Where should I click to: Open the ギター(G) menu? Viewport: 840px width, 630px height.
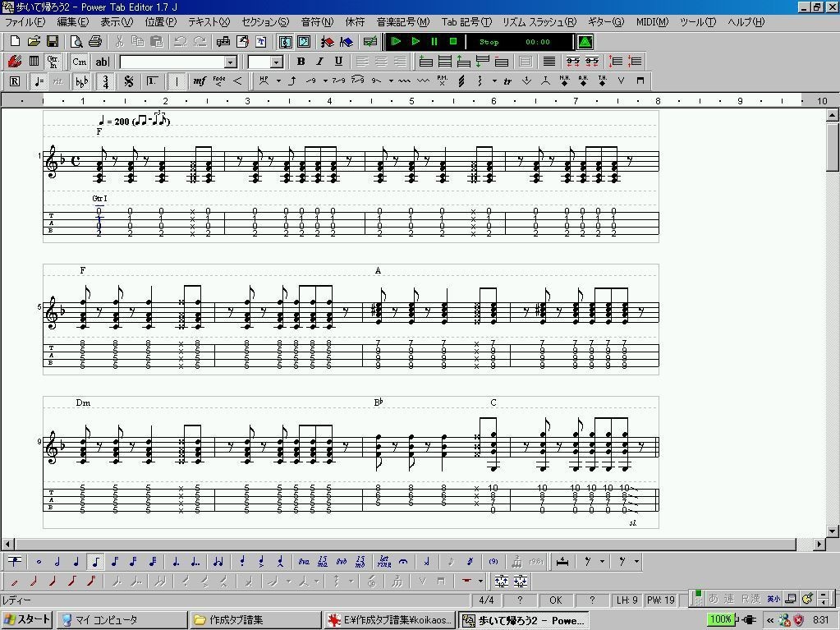pyautogui.click(x=606, y=22)
